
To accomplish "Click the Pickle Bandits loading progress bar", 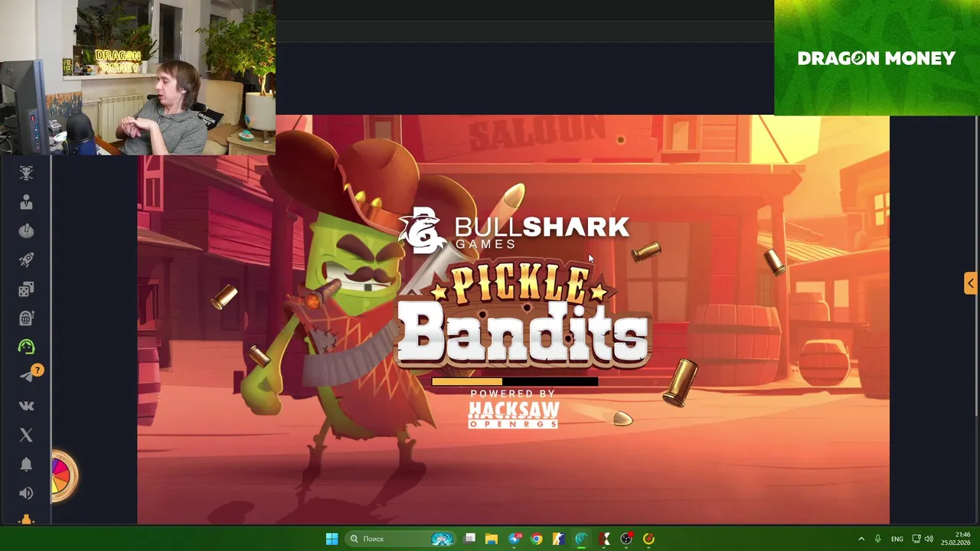I will click(514, 382).
